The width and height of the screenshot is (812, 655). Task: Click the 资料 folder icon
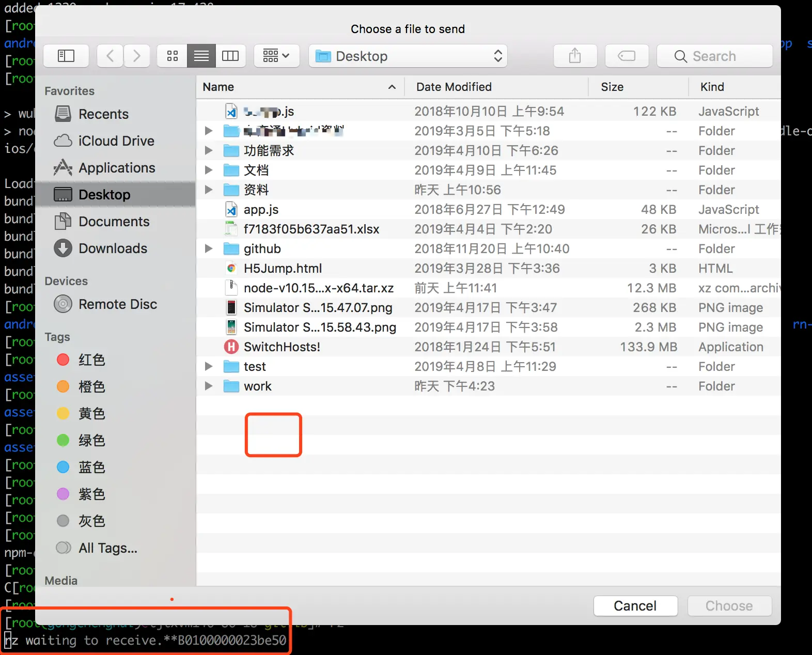231,190
